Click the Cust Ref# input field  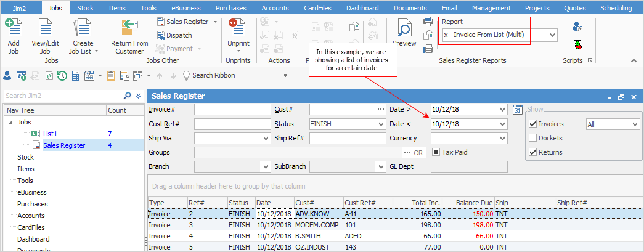(x=233, y=124)
